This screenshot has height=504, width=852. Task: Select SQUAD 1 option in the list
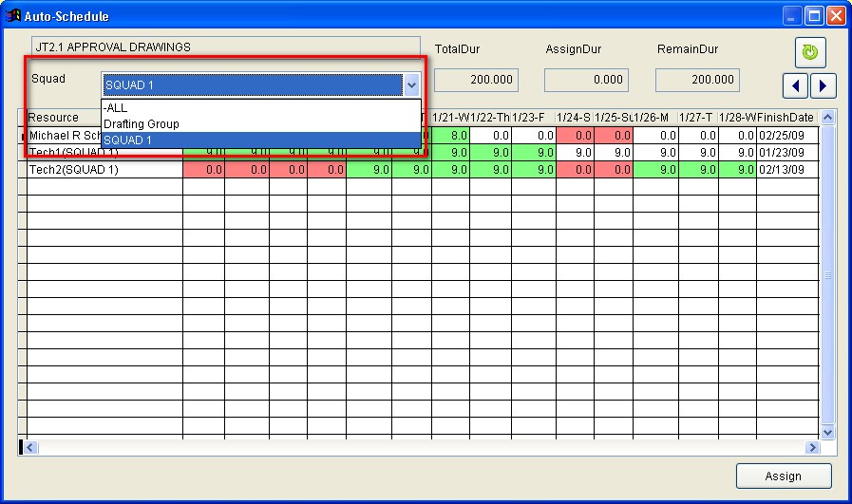pyautogui.click(x=259, y=140)
